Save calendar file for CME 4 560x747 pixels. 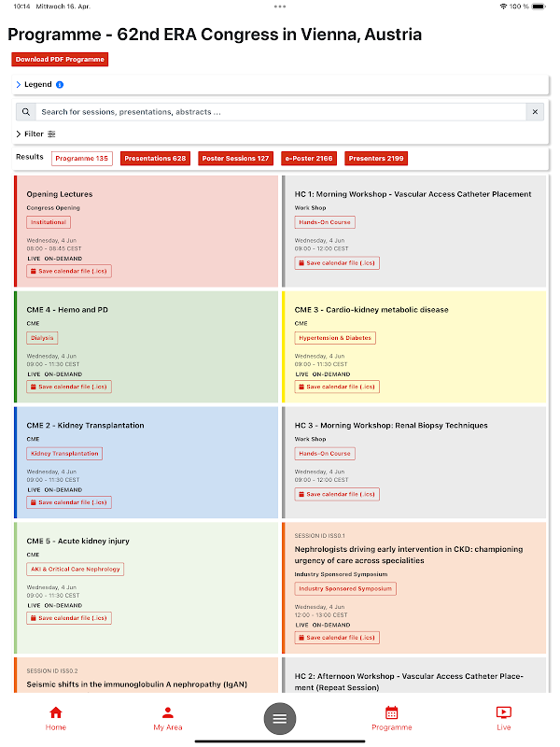coord(69,387)
